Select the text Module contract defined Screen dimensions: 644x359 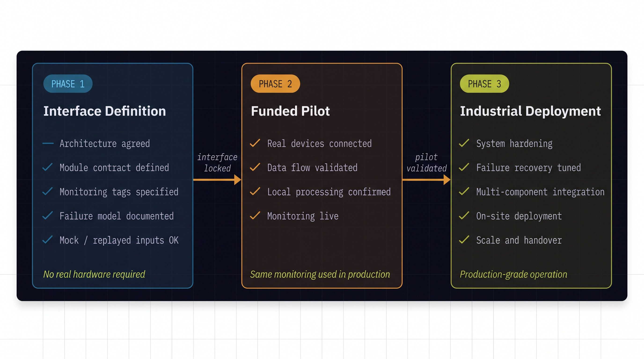(114, 168)
